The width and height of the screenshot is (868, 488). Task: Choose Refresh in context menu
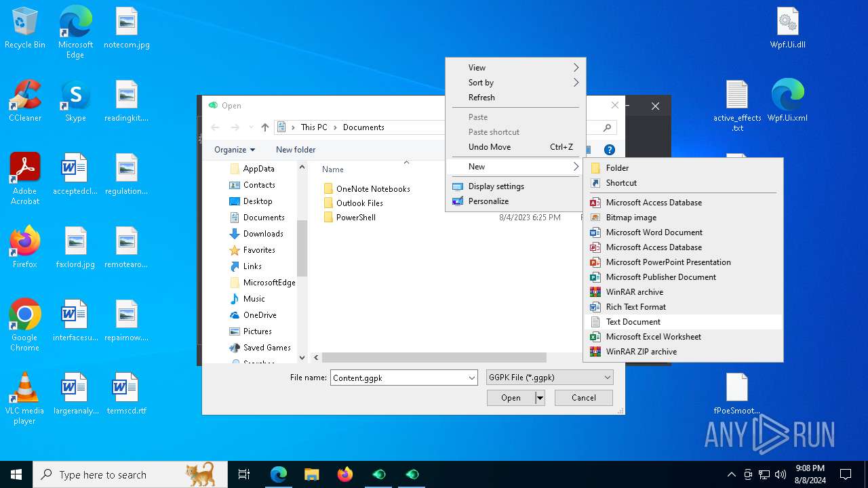click(x=515, y=98)
